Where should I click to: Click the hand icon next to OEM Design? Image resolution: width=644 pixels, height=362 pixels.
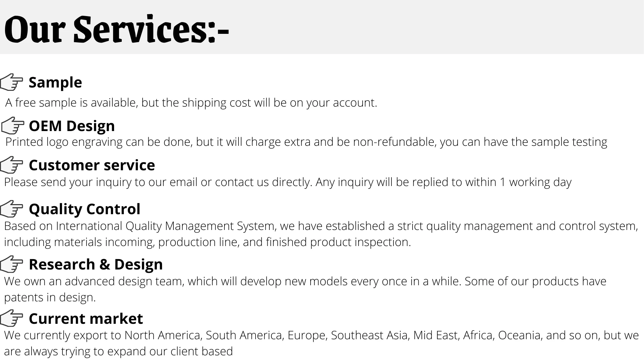point(13,126)
